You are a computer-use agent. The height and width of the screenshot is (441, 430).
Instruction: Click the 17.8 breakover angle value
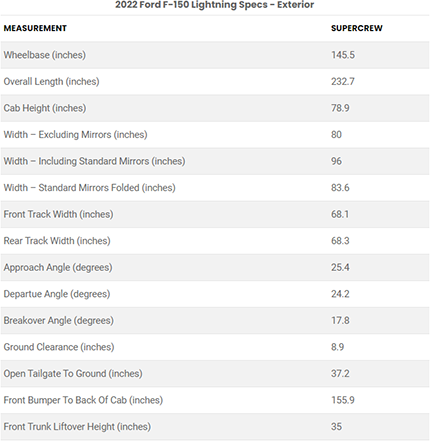(340, 320)
